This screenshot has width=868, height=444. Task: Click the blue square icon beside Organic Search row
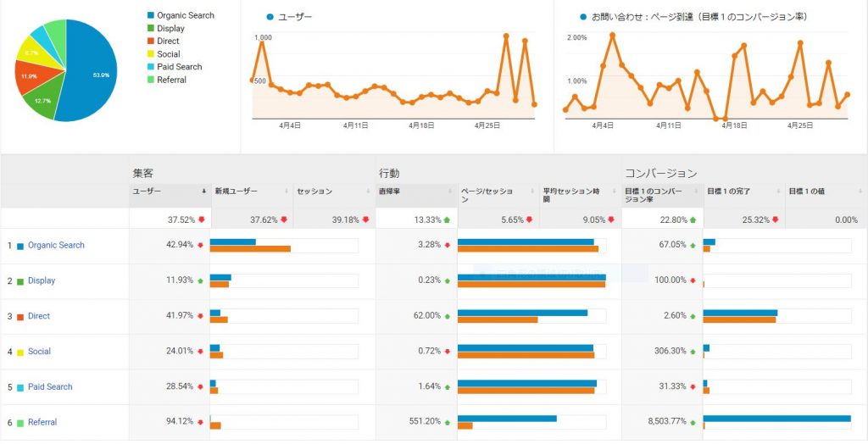[20, 246]
